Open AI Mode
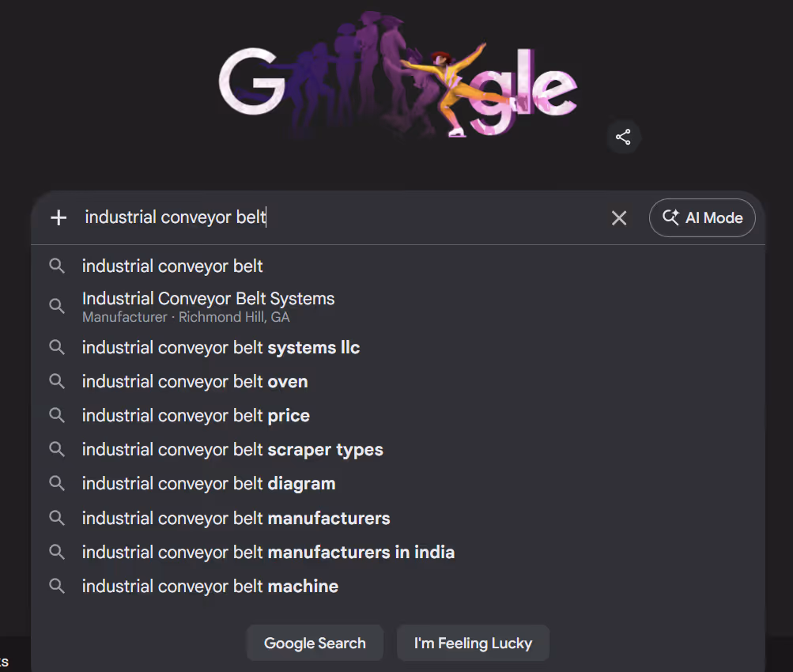Screen dimensions: 793x672 click(x=702, y=217)
